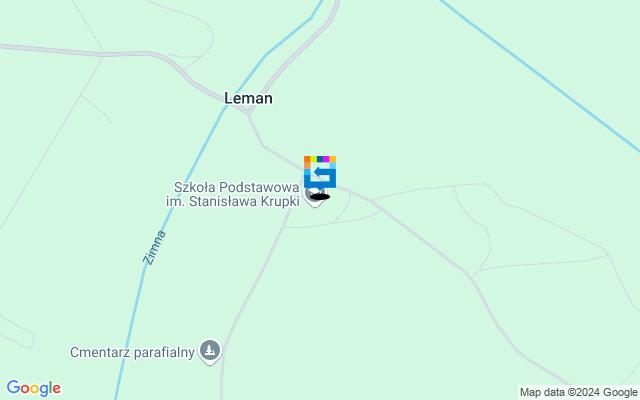Click the colorful squares atop the marker
Viewport: 640px width, 400px height.
coord(320,159)
